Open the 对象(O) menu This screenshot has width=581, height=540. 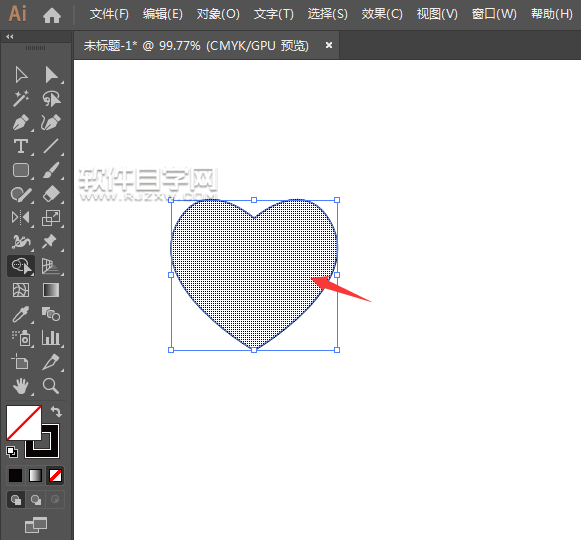click(218, 14)
